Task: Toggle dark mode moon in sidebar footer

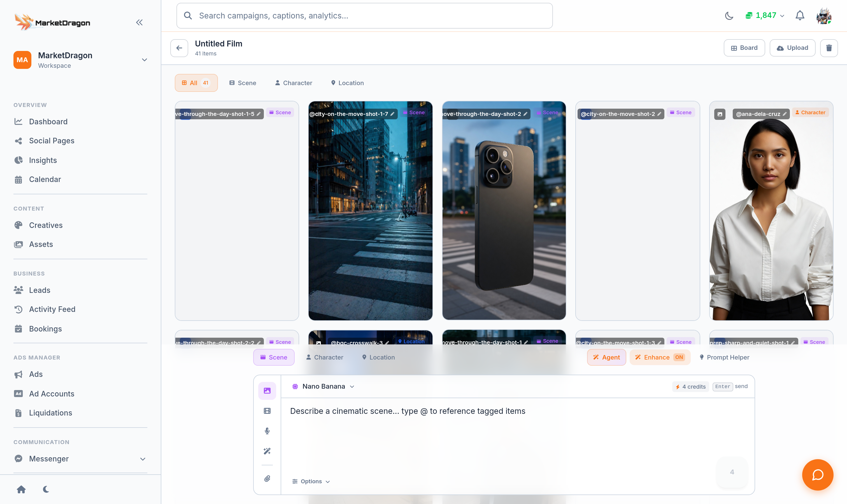Action: click(46, 489)
